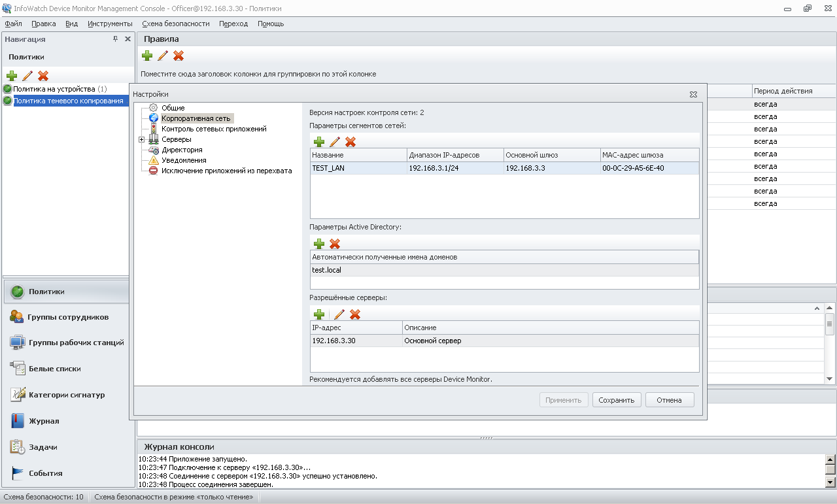Image resolution: width=837 pixels, height=504 pixels.
Task: Add a new allowed server
Action: click(x=319, y=314)
